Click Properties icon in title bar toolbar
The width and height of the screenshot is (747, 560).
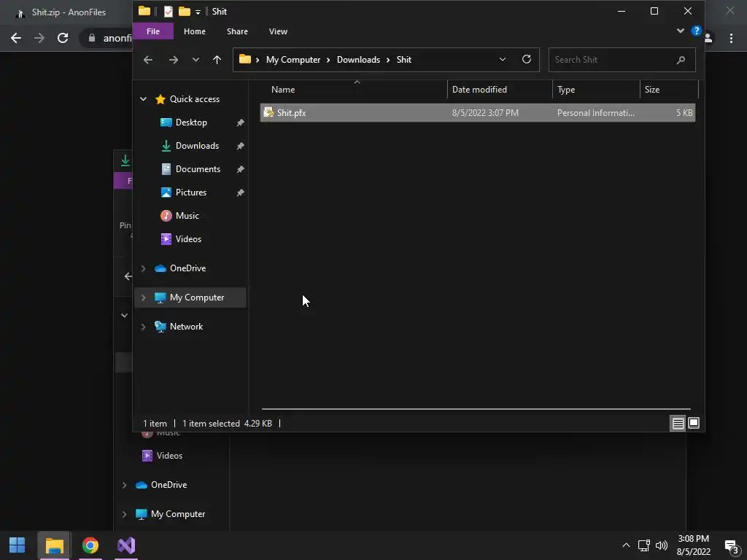click(169, 12)
